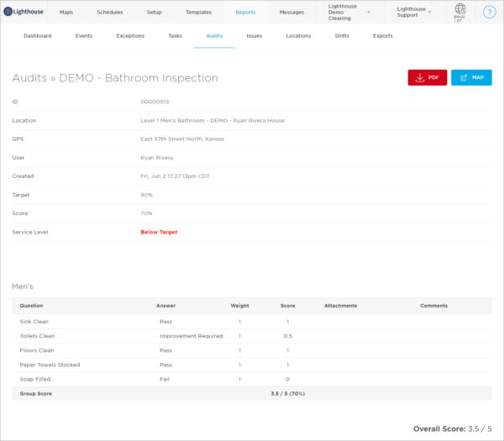Open the Setup menu
The image size is (504, 441).
[x=154, y=13]
